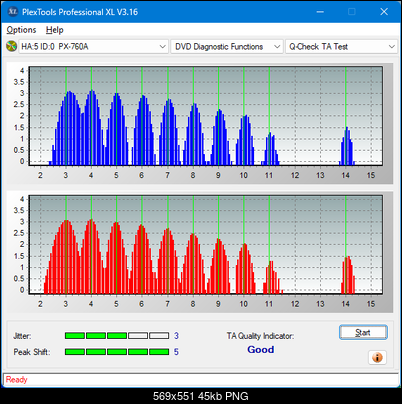Click the Jitter level bar indicator
This screenshot has width=402, height=404.
[x=117, y=336]
